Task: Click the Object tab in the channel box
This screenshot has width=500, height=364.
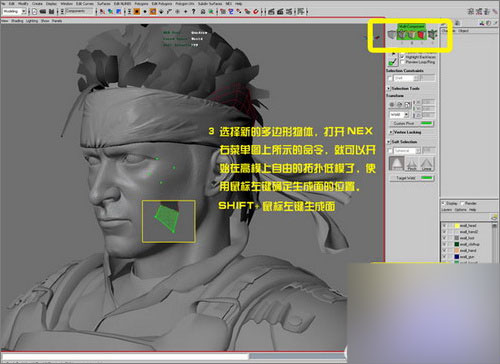Action: [x=463, y=31]
